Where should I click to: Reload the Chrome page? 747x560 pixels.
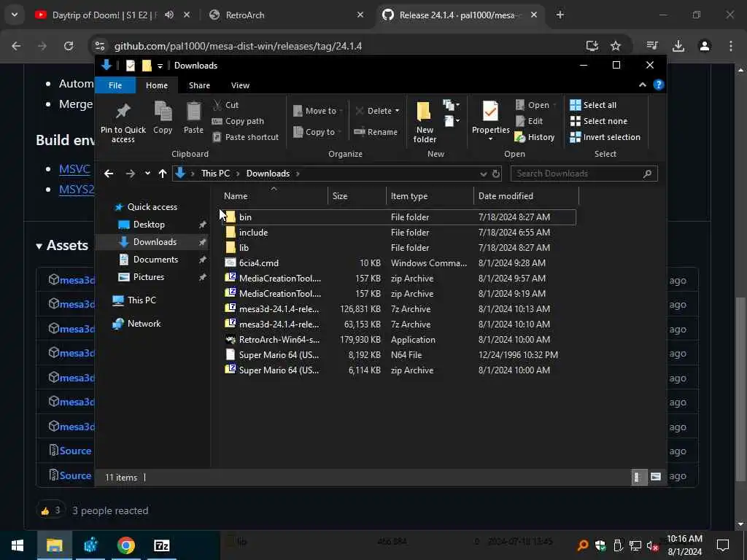click(x=69, y=46)
